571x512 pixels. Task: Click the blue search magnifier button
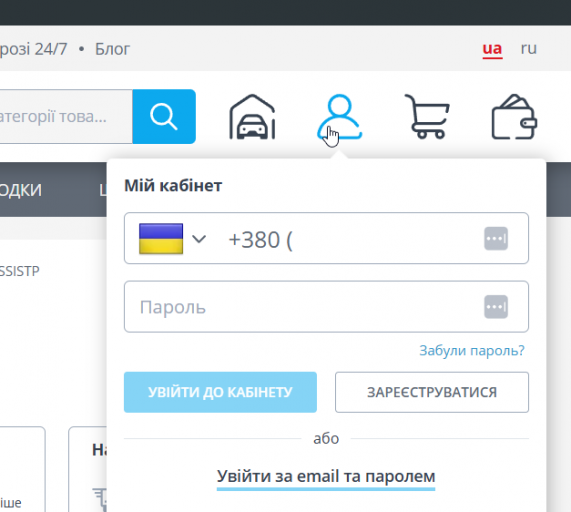(164, 117)
